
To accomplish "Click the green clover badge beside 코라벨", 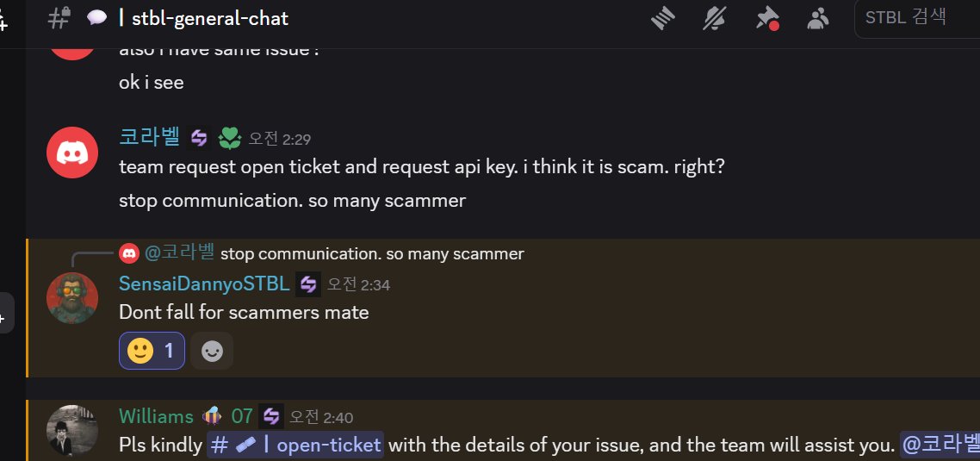I will point(228,137).
